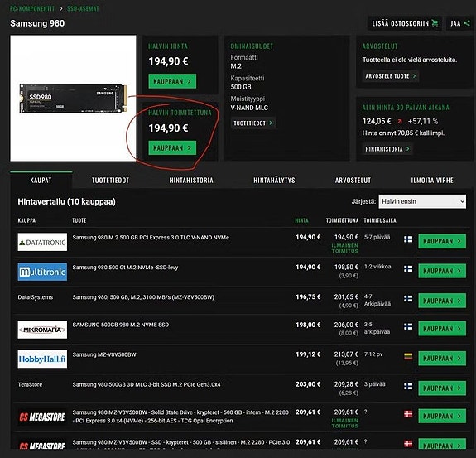Screen dimensions: 476x458
Task: Click the share icon next to Jaa
Action: pos(467,23)
